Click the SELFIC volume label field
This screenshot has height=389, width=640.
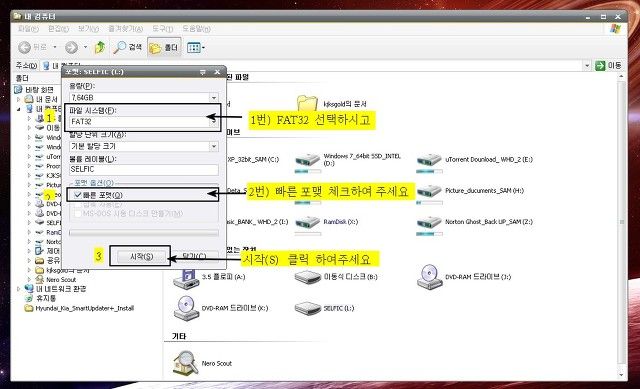(x=144, y=169)
